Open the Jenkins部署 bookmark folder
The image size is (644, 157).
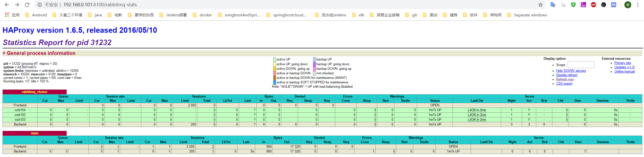coord(173,15)
